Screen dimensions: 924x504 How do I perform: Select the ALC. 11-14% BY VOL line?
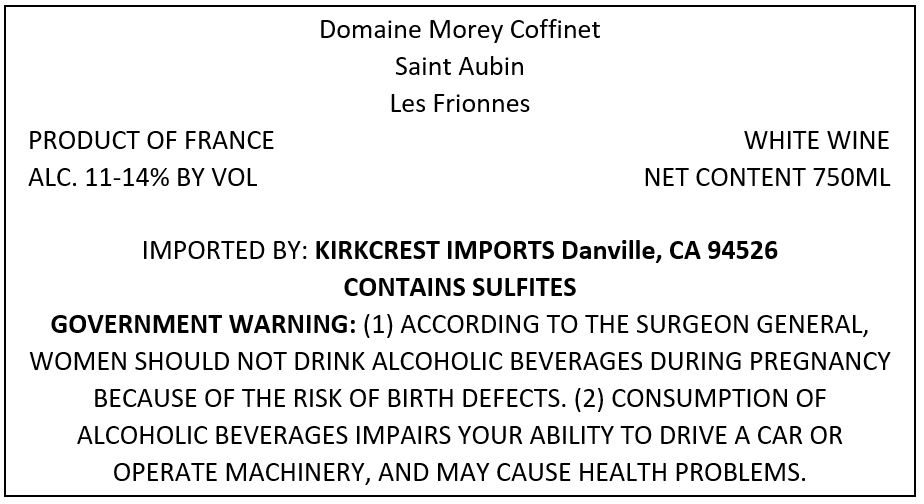coord(143,178)
